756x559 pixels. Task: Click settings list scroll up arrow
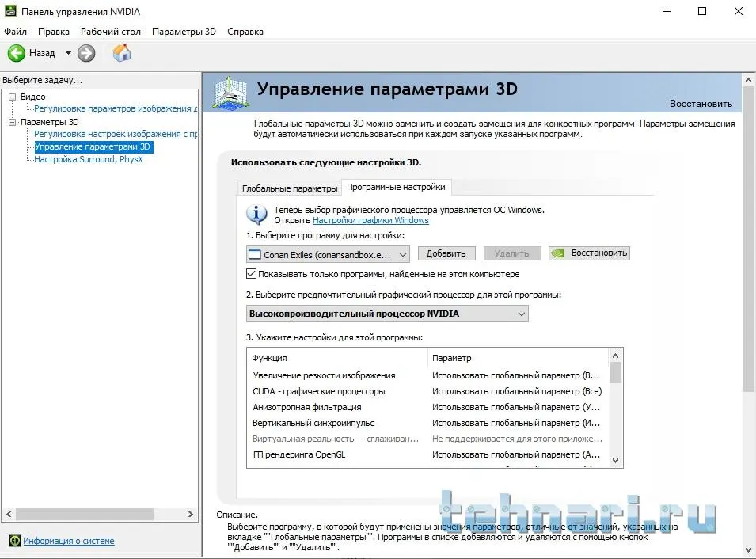[615, 356]
